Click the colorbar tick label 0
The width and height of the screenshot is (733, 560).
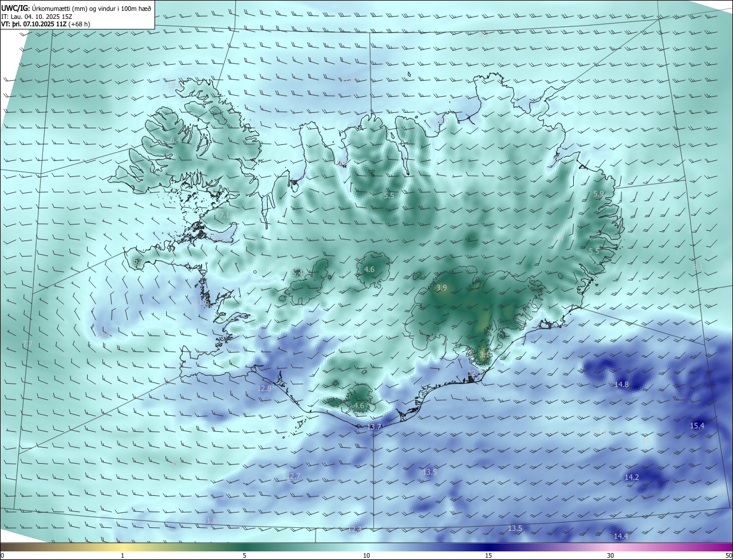2,555
